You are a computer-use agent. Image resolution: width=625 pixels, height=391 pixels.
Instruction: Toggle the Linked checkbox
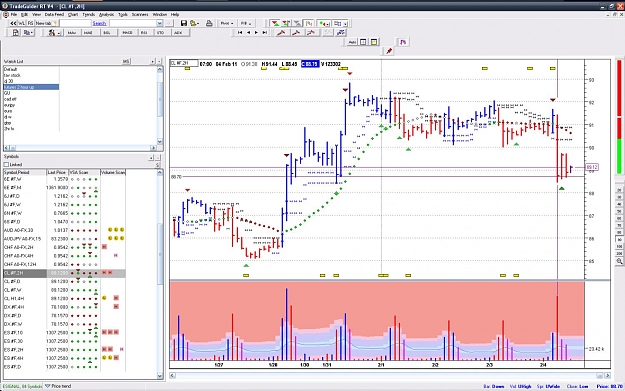pyautogui.click(x=6, y=165)
